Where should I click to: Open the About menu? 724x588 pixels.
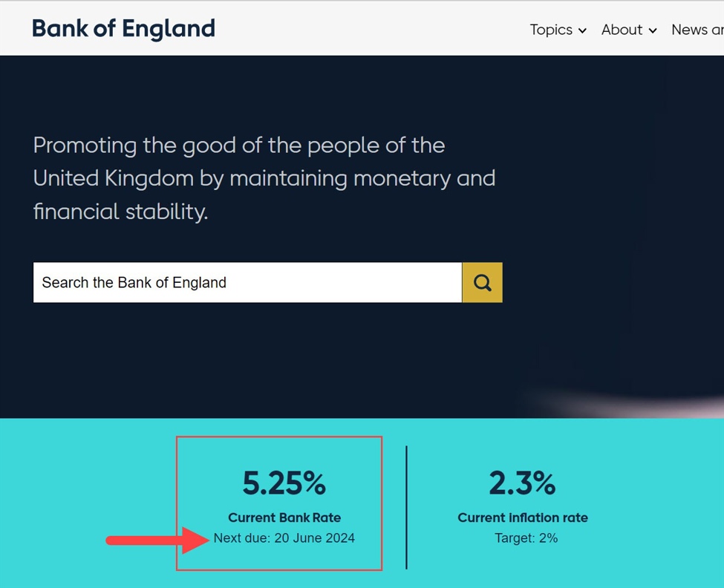622,30
